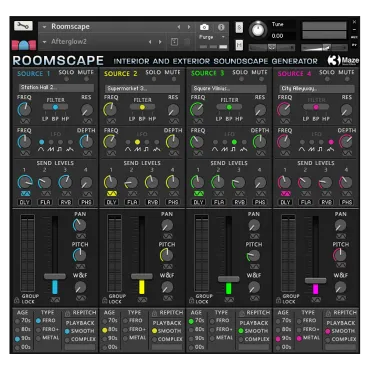
Task: Toggle Source 1 Mute
Action: click(86, 79)
